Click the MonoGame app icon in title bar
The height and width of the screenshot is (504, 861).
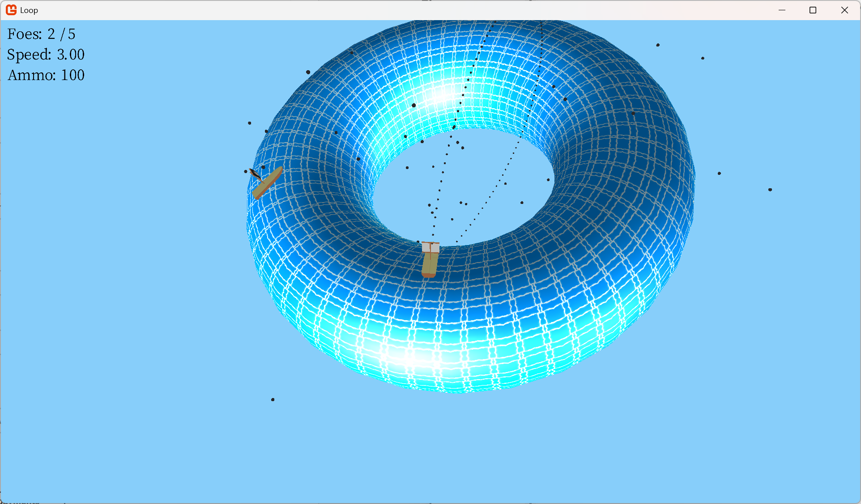pyautogui.click(x=11, y=10)
